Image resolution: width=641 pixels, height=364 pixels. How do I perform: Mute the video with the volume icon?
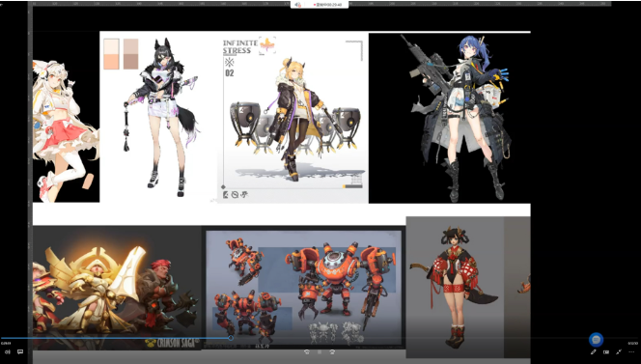click(8, 352)
